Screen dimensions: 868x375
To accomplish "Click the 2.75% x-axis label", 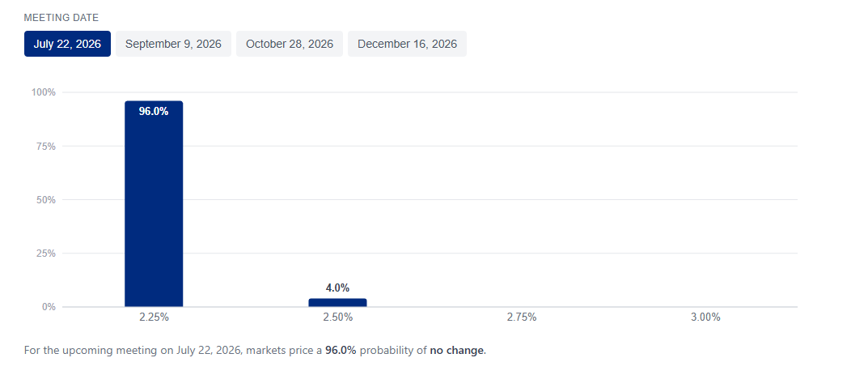I will (522, 317).
